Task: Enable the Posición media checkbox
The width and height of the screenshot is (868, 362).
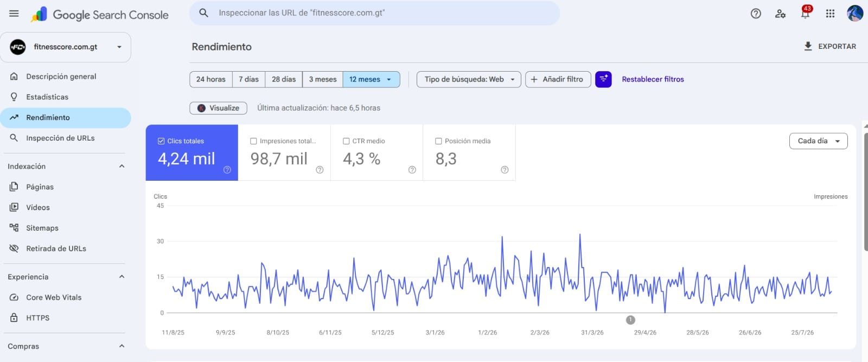Action: point(438,141)
